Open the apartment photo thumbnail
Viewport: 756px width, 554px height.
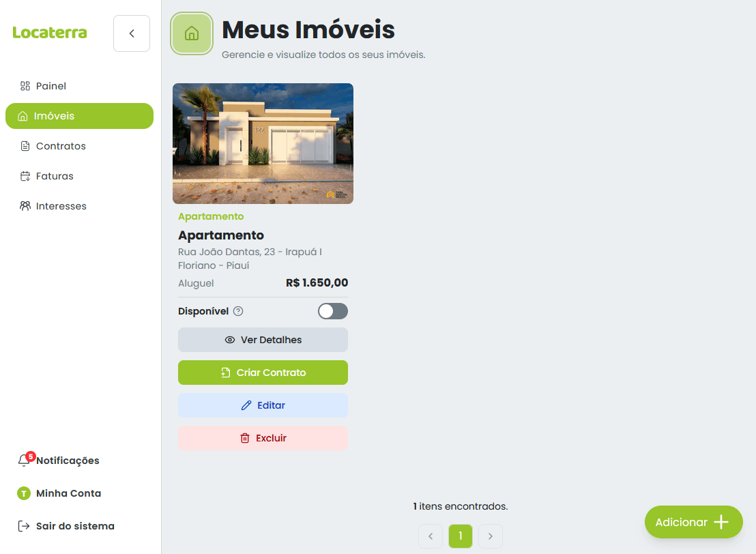(263, 143)
